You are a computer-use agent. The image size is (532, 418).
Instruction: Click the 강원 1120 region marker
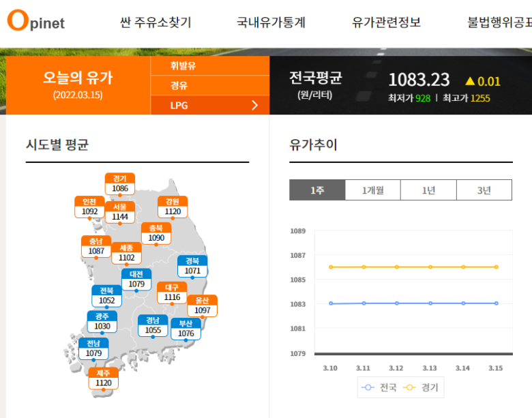(x=172, y=207)
